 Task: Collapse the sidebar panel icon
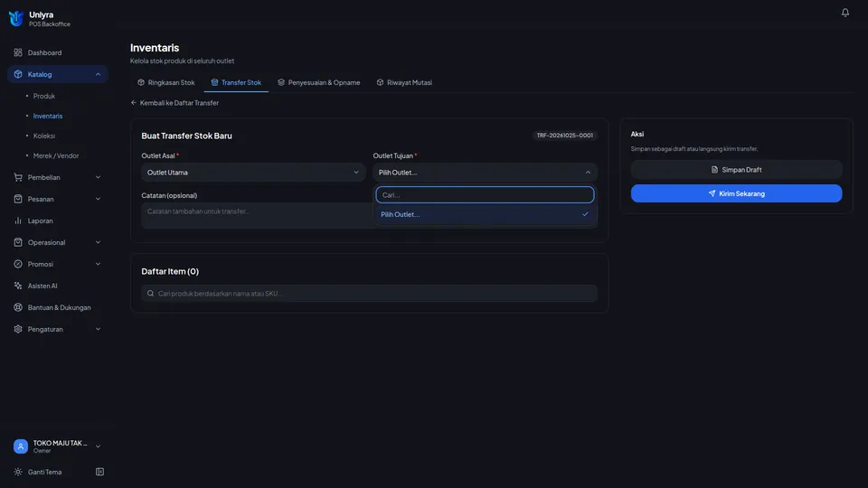coord(99,472)
